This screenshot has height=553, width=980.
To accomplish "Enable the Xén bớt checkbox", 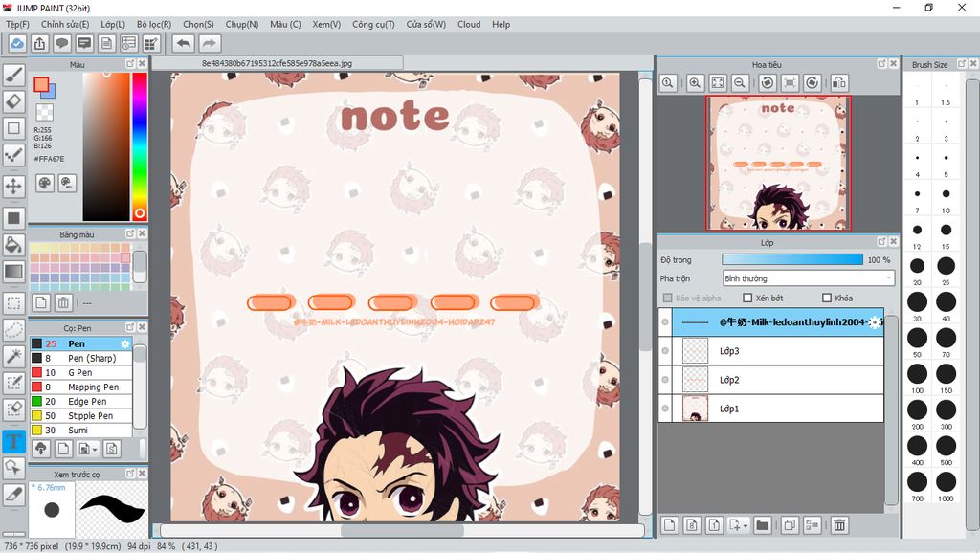I will click(747, 298).
